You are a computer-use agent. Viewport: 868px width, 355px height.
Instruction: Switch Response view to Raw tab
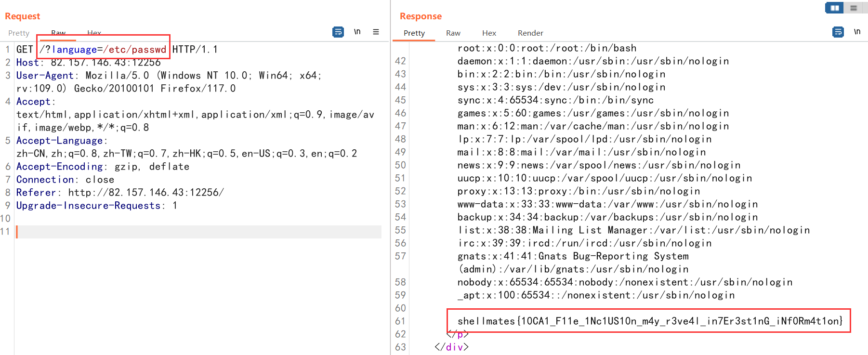point(453,33)
